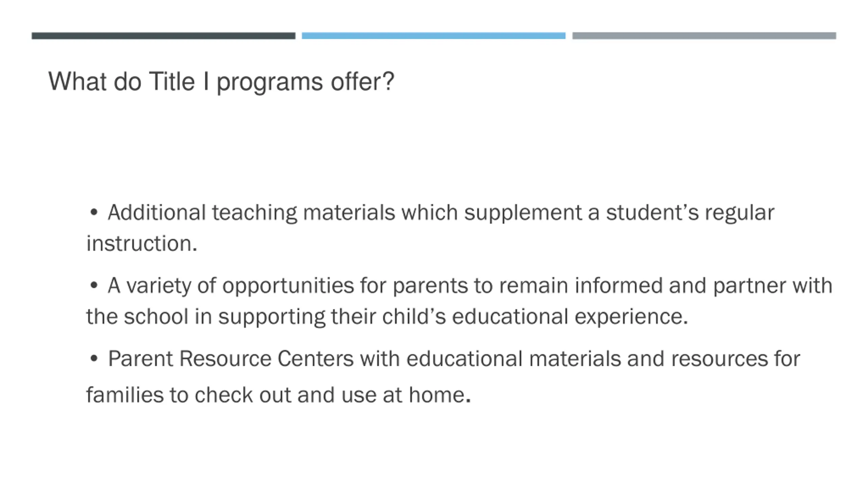This screenshot has height=488, width=868.
Task: Click the blue accent bar at top
Action: point(433,36)
